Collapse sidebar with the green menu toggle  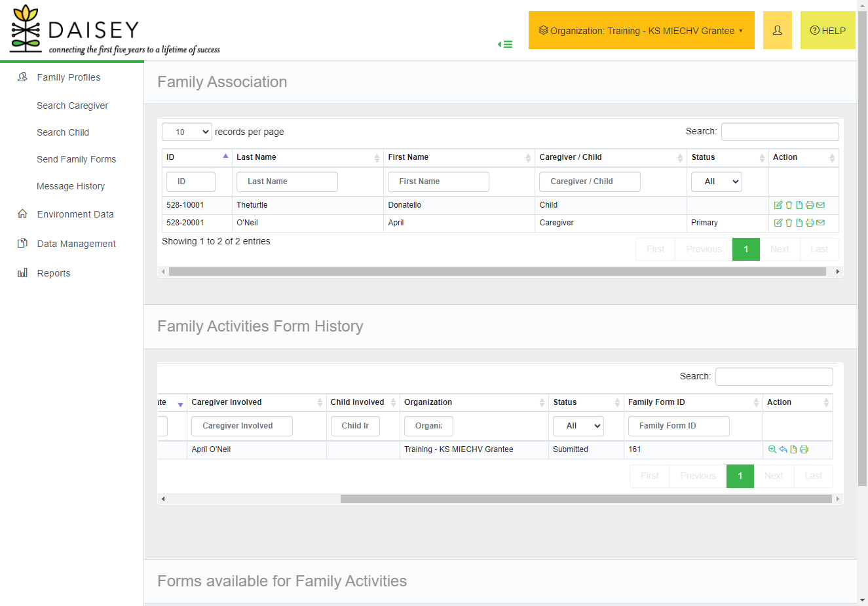pos(505,45)
